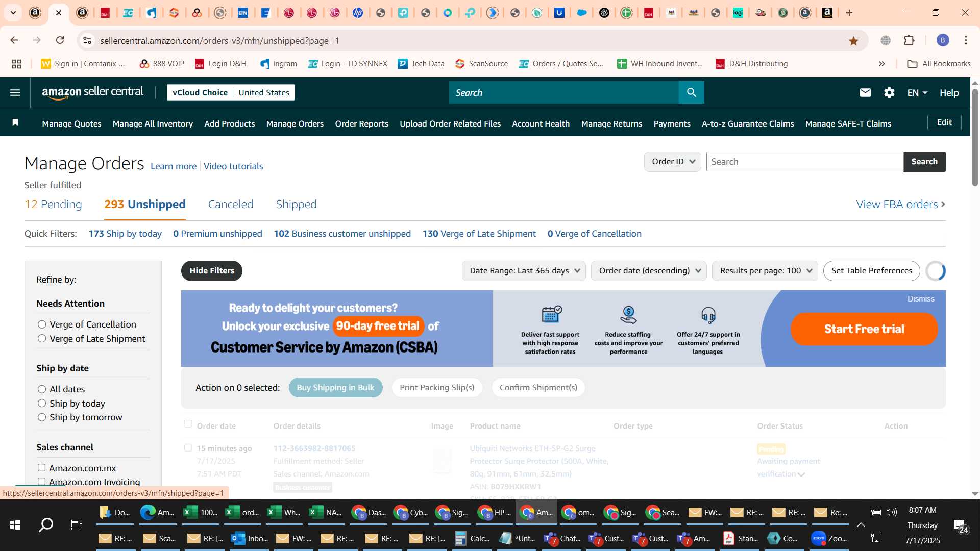The width and height of the screenshot is (980, 551).
Task: Switch to the 12 Pending tab
Action: pos(53,205)
